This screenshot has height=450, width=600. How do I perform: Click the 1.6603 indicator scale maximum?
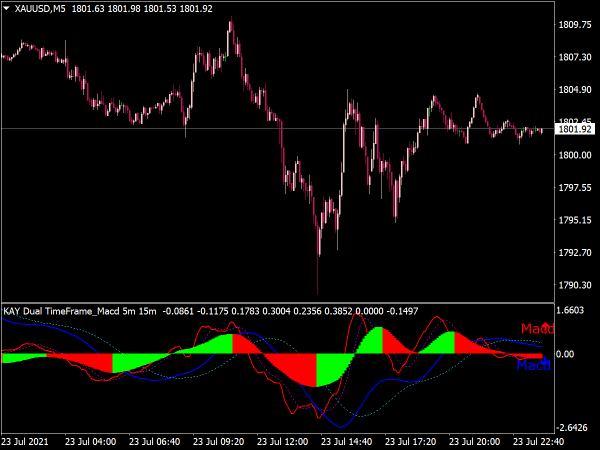tap(570, 310)
